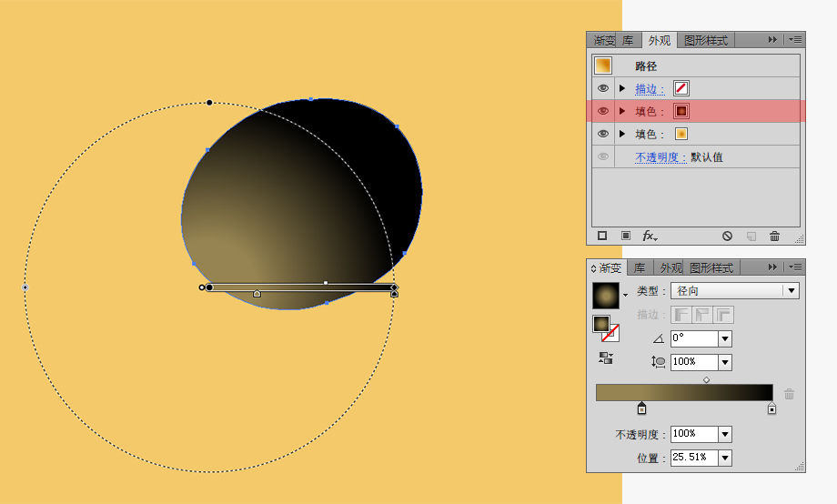Viewport: 837px width, 504px height.
Task: Click the position (位置) 25.51% input field
Action: click(x=694, y=458)
